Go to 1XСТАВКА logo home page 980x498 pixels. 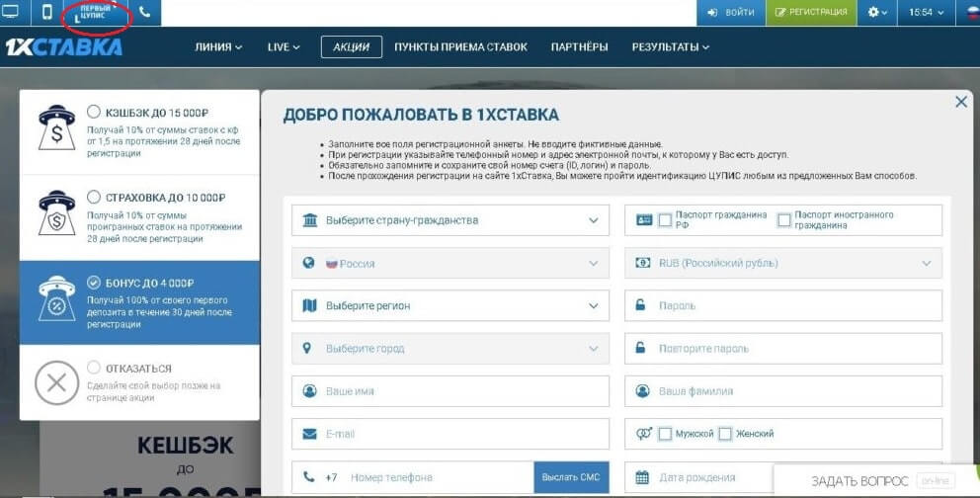tap(63, 47)
